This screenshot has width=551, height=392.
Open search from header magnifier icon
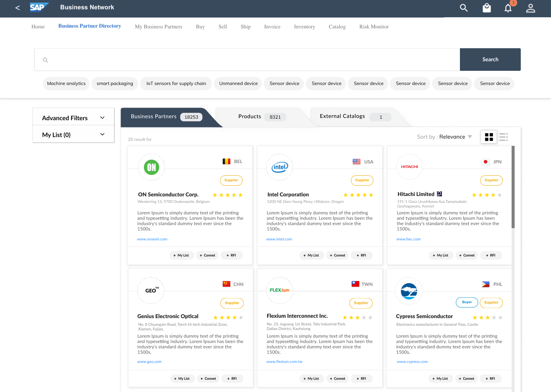[x=464, y=8]
